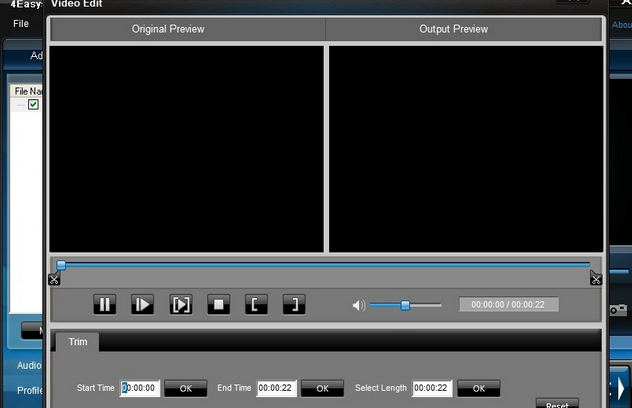Click the Original Preview video pane
This screenshot has height=408, width=632.
[186, 149]
